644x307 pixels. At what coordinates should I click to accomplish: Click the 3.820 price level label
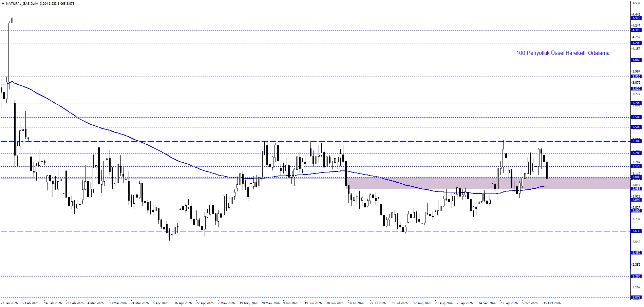636,89
